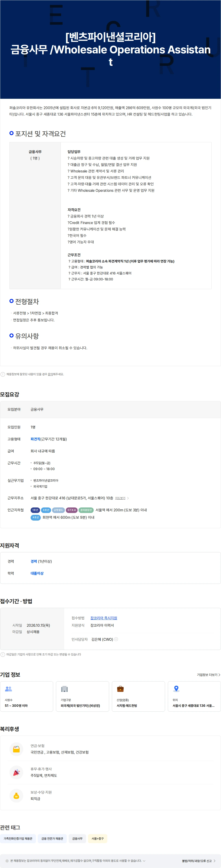This screenshot has width=221, height=868.
Task: Select the 금융사무 related tag
Action: tap(77, 838)
